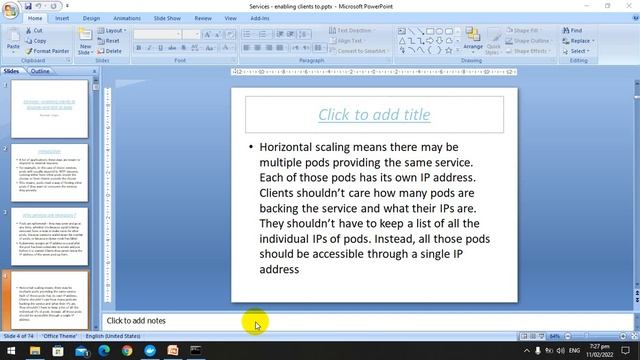Select the right arrow shape
The height and width of the screenshot is (360, 640).
click(x=430, y=40)
